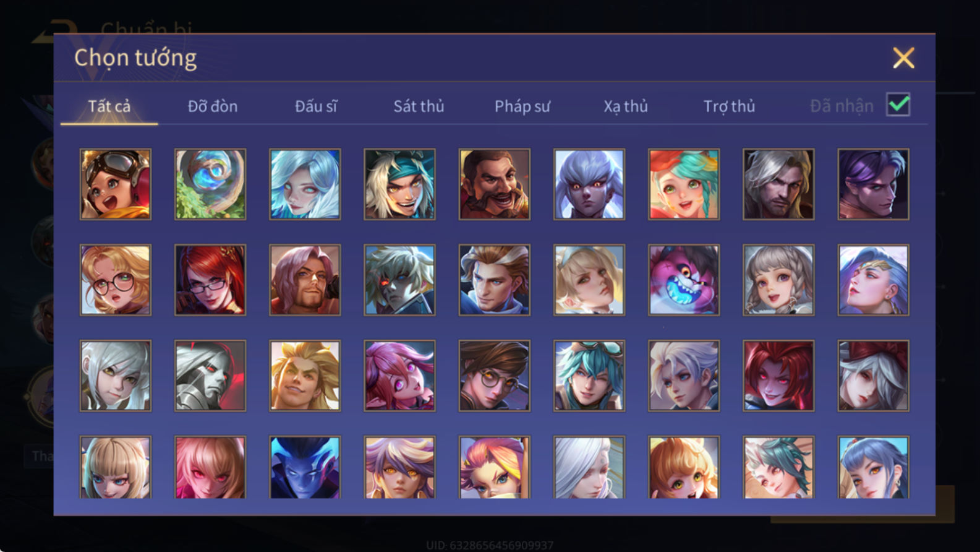Pick the silver armored knight hero

click(x=210, y=376)
